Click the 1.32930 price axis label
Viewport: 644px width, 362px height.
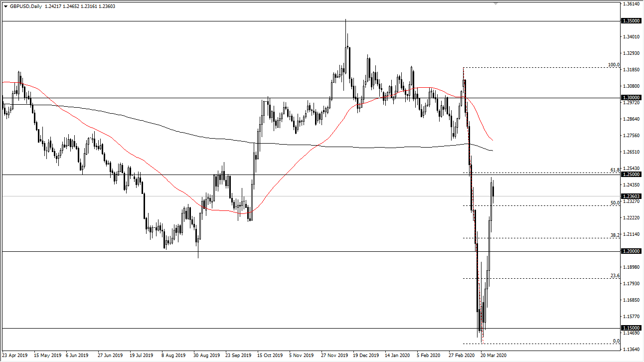coord(632,53)
